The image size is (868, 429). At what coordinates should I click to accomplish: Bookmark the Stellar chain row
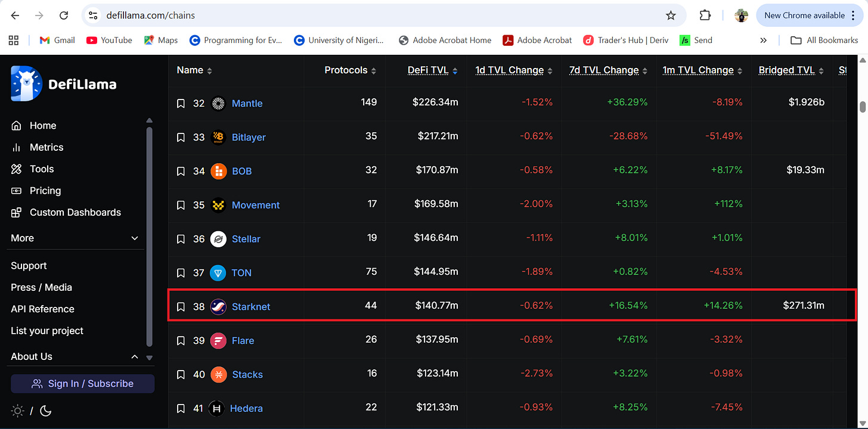click(181, 240)
